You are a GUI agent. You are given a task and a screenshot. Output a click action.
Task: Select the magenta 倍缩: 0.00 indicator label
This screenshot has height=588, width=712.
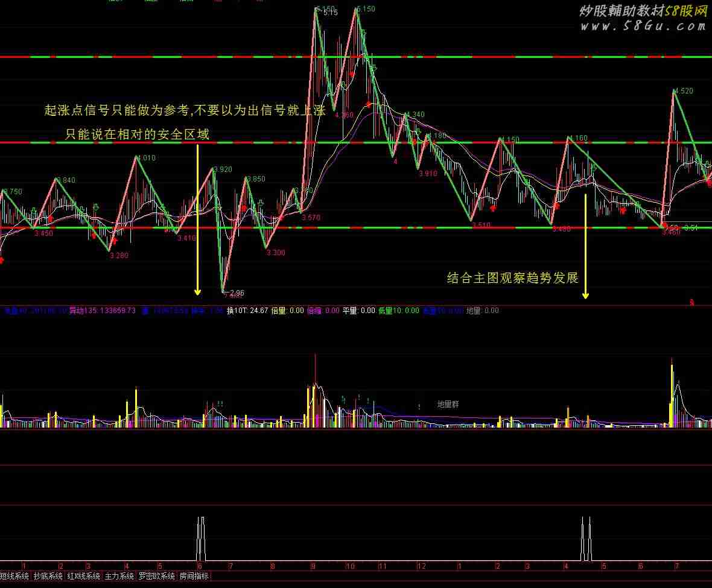(x=323, y=311)
